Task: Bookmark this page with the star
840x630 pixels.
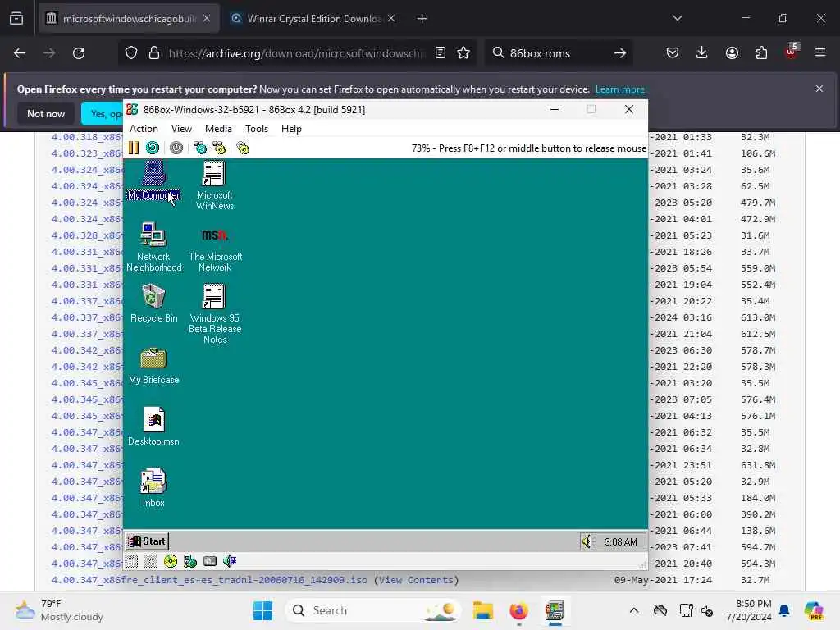Action: [x=463, y=52]
